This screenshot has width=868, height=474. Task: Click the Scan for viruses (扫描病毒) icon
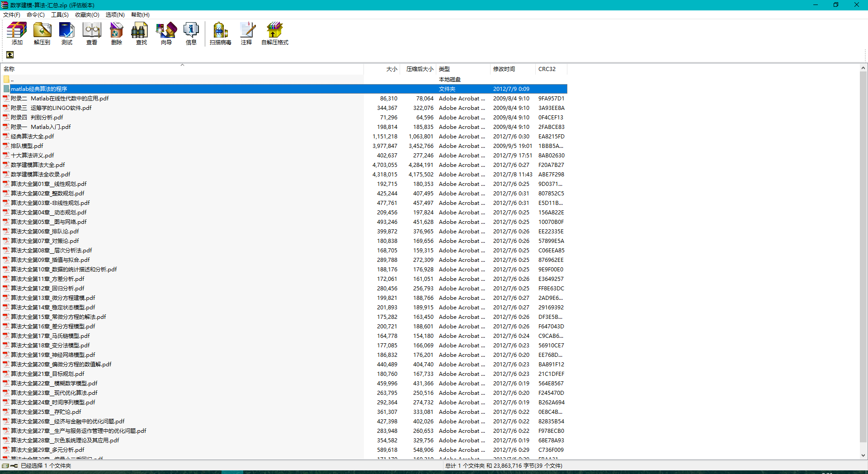click(x=220, y=33)
